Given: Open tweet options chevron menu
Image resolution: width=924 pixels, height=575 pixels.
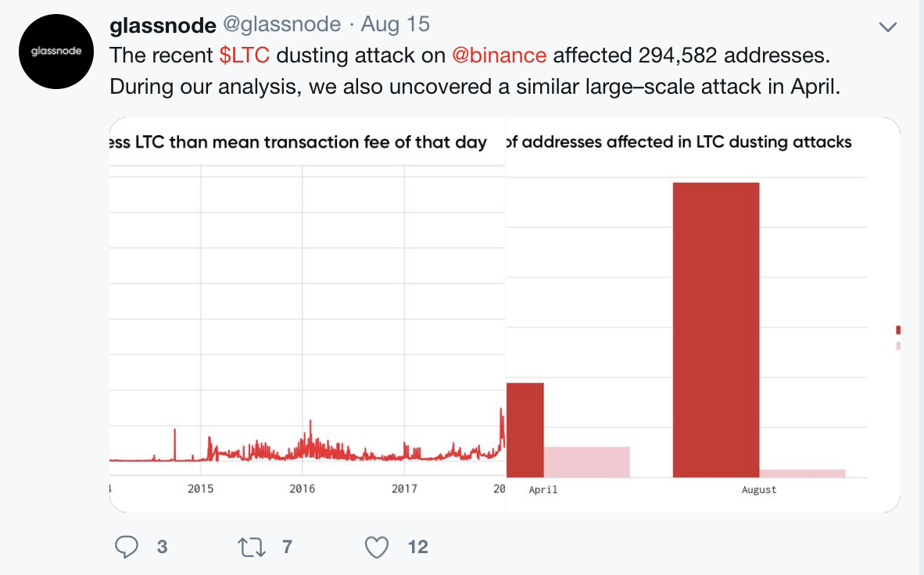Looking at the screenshot, I should pyautogui.click(x=887, y=27).
